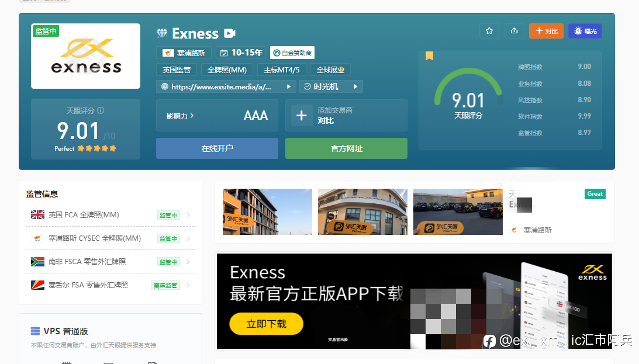Image resolution: width=639 pixels, height=364 pixels.
Task: Click the Seychelles flag icon
Action: coord(37,285)
